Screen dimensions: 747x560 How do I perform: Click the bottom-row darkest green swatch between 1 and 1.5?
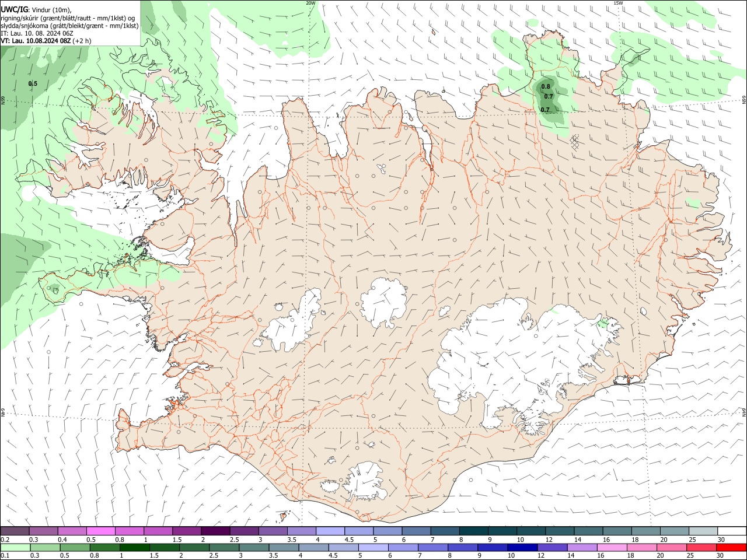click(135, 547)
